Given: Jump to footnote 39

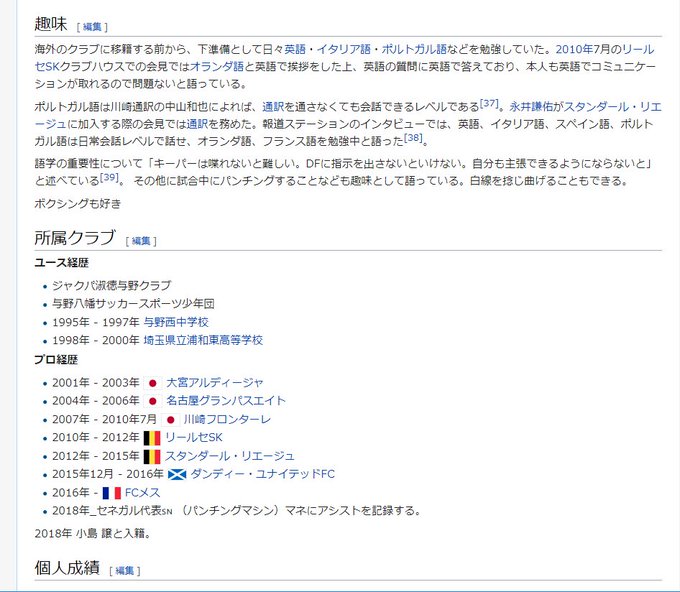Looking at the screenshot, I should (x=109, y=177).
